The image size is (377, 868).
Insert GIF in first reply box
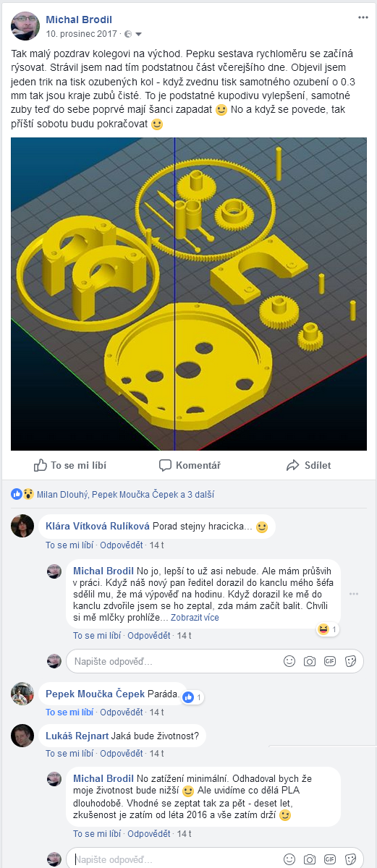pos(330,661)
